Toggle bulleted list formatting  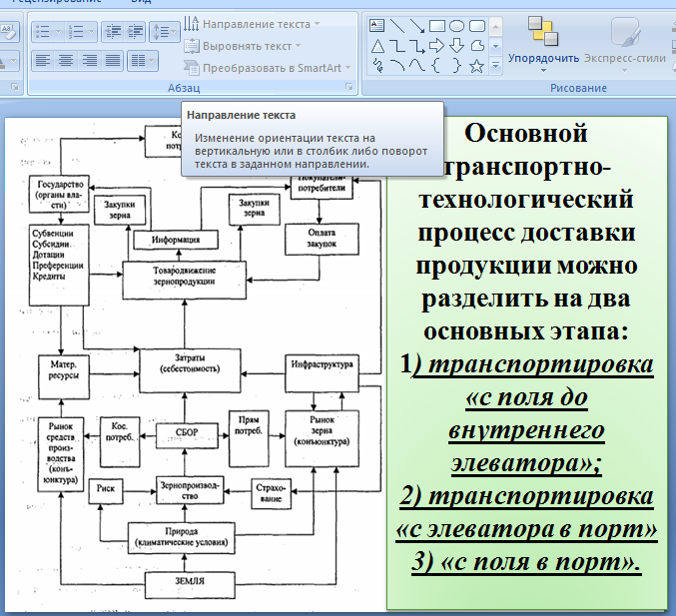[x=43, y=32]
